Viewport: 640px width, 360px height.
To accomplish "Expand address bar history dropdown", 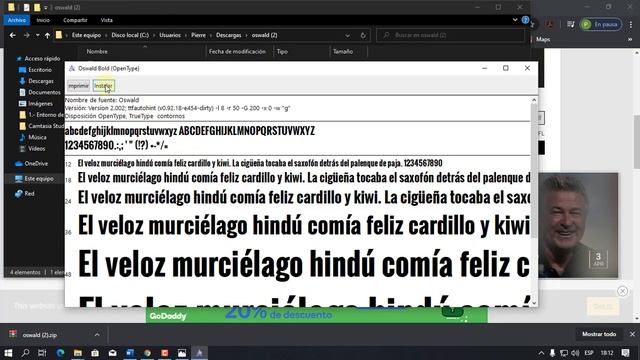I will [347, 36].
